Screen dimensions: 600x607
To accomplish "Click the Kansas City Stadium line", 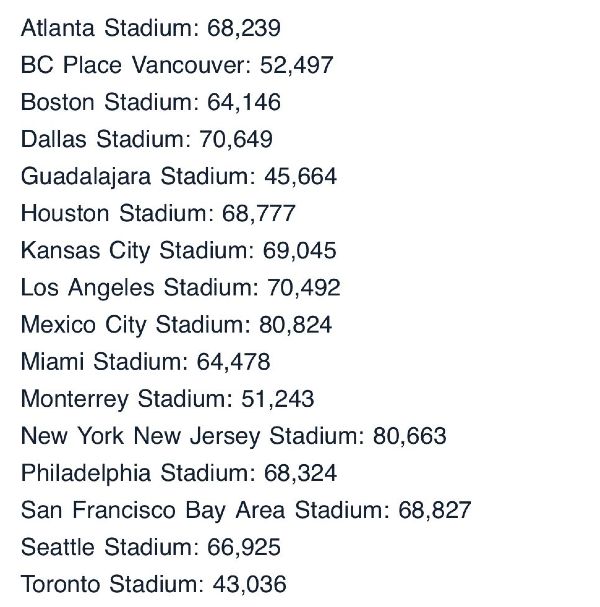I will pyautogui.click(x=178, y=251).
